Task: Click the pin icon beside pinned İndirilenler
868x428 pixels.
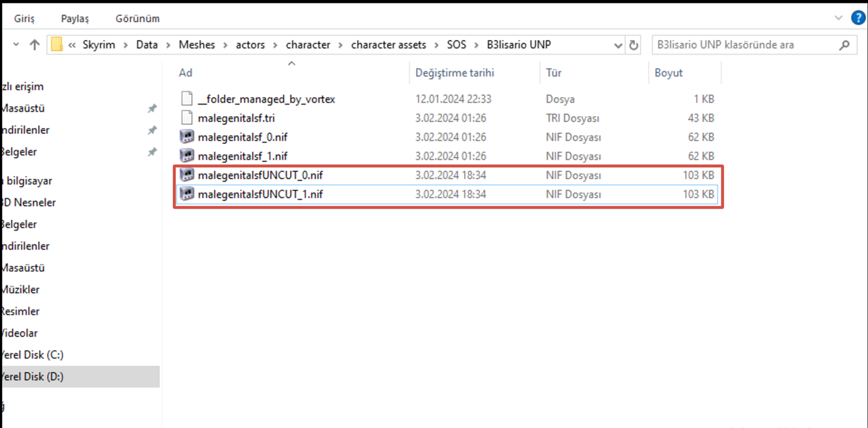Action: pos(152,130)
